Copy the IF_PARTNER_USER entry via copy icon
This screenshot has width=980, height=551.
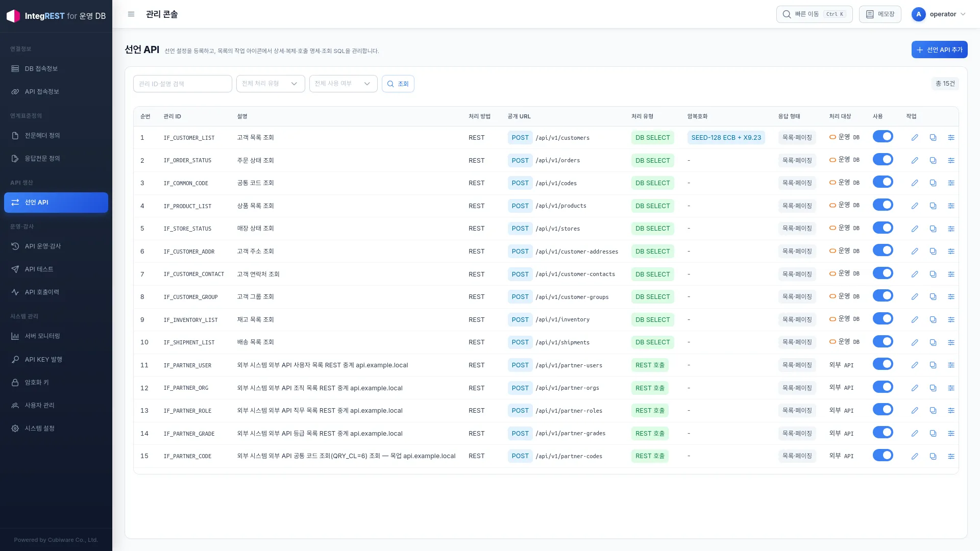933,365
